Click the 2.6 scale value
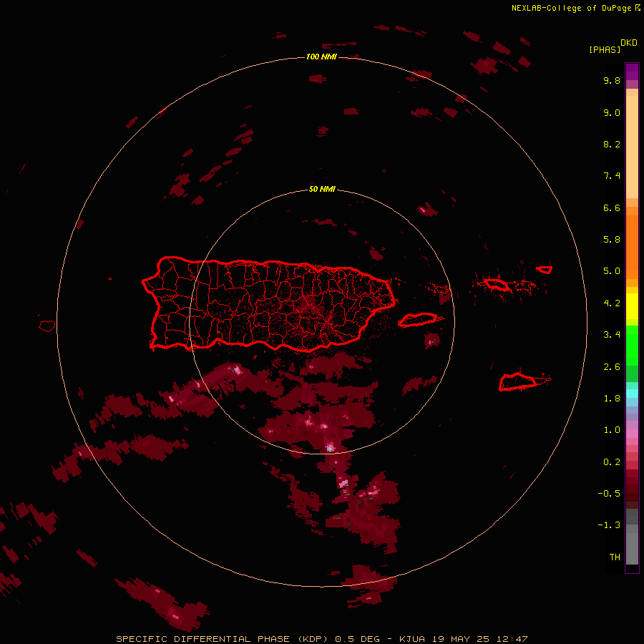The image size is (644, 644). [612, 367]
